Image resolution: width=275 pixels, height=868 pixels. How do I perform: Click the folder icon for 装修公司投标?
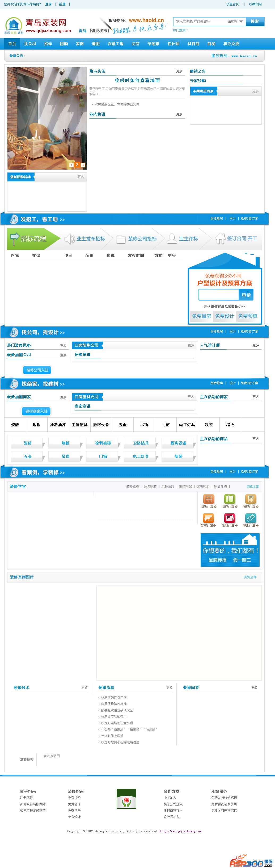pyautogui.click(x=121, y=239)
